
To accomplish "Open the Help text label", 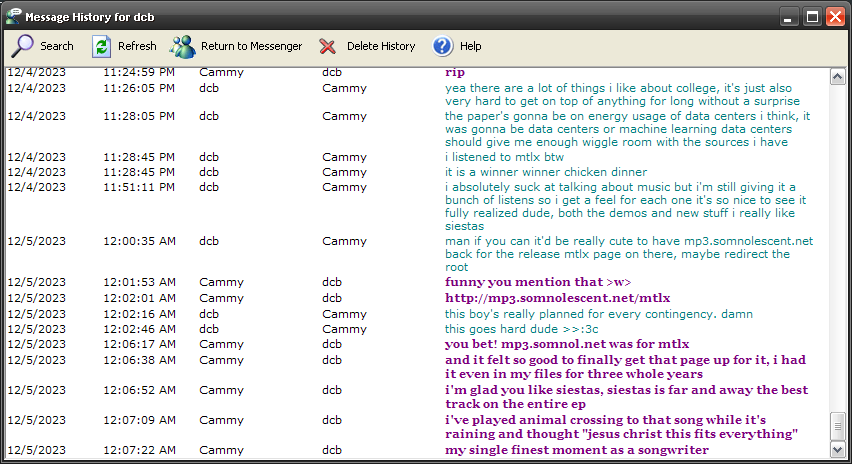I will 470,46.
